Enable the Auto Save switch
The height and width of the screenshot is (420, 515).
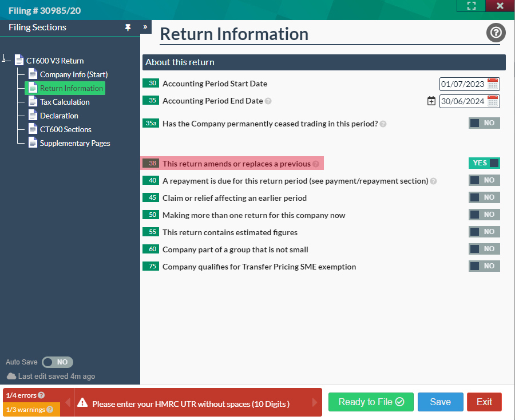coord(57,362)
